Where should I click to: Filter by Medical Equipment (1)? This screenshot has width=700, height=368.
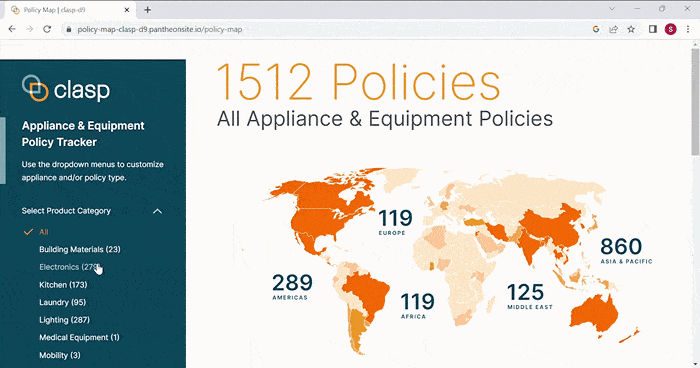click(79, 337)
